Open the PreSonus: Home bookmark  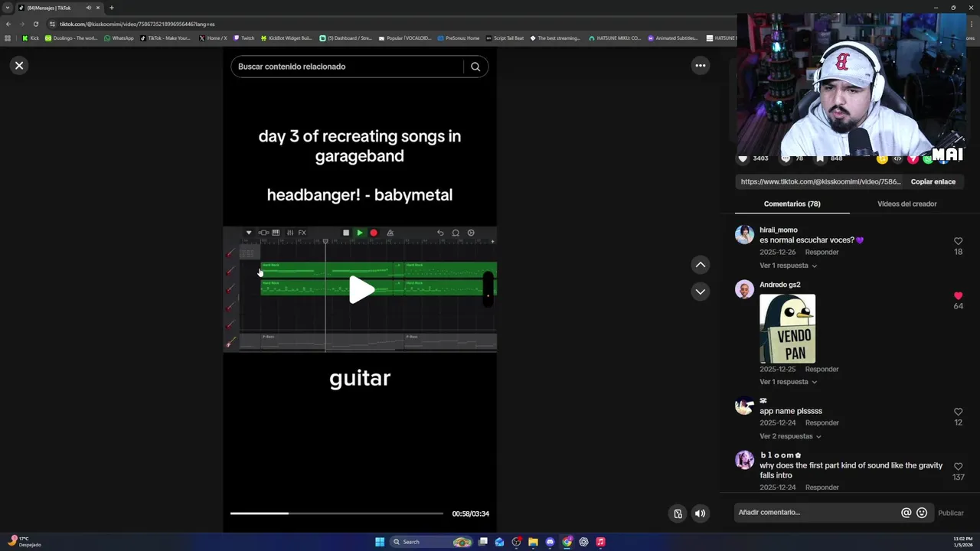click(x=458, y=37)
